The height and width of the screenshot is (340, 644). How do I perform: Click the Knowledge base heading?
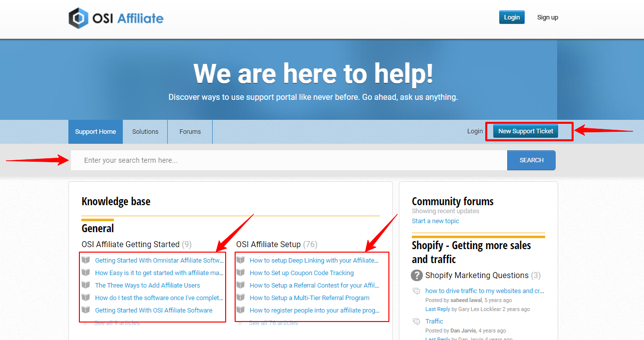click(x=116, y=201)
